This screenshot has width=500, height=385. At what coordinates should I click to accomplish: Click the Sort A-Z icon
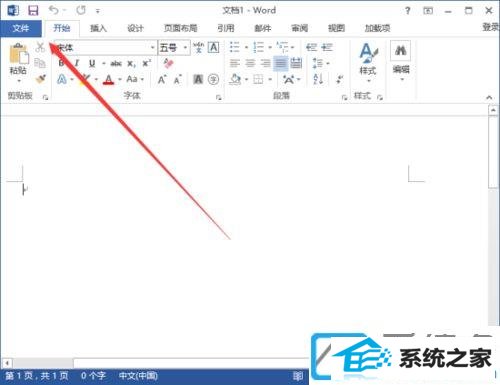[318, 79]
